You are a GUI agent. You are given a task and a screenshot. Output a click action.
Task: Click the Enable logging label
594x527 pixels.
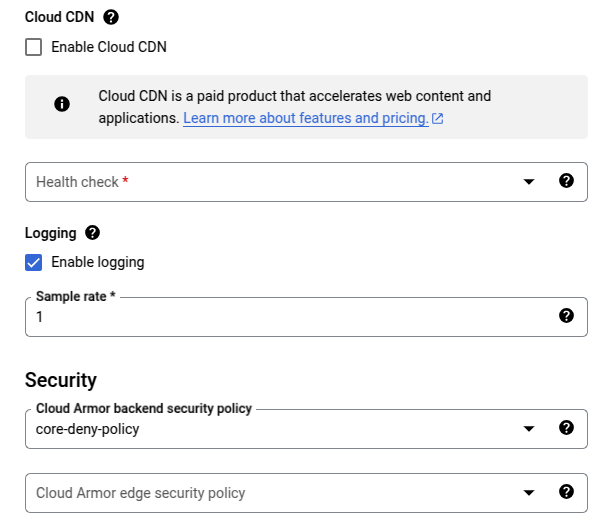98,262
